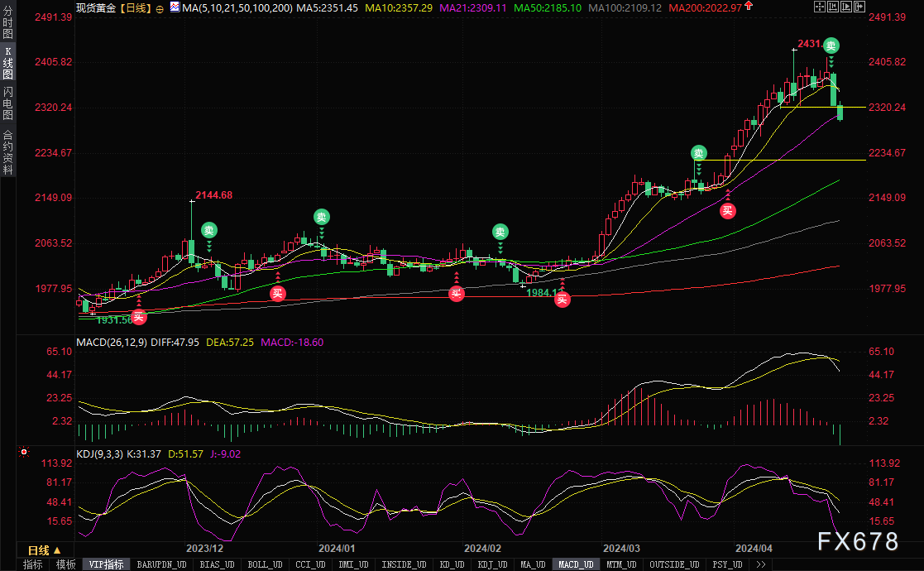Click the 卖 marker right of 2144.68 peak
924x571 pixels.
[208, 230]
